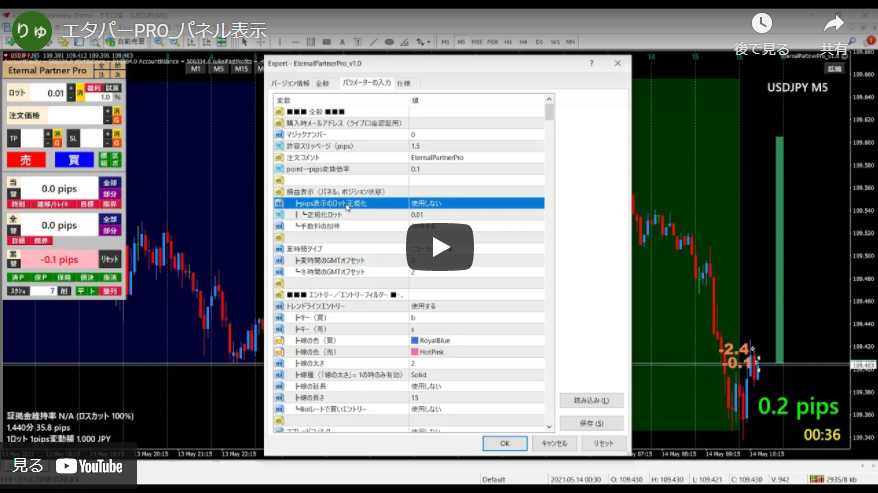
Task: Select the M5 button on the chart
Action: point(218,69)
